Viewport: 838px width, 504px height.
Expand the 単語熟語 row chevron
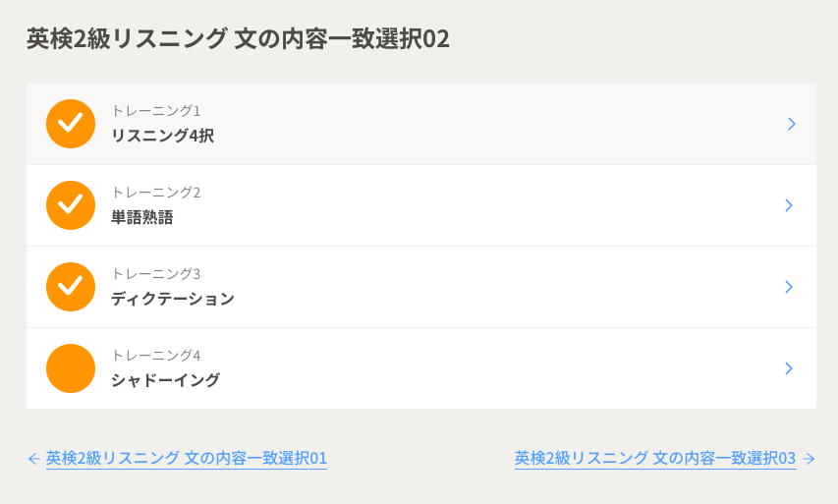click(789, 205)
